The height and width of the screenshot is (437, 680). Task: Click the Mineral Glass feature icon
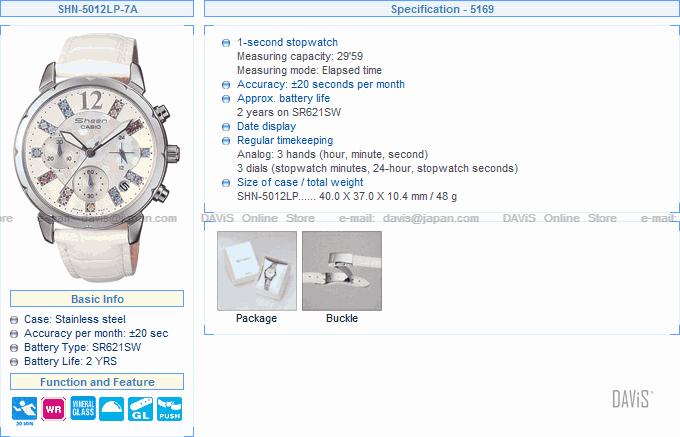tap(83, 408)
